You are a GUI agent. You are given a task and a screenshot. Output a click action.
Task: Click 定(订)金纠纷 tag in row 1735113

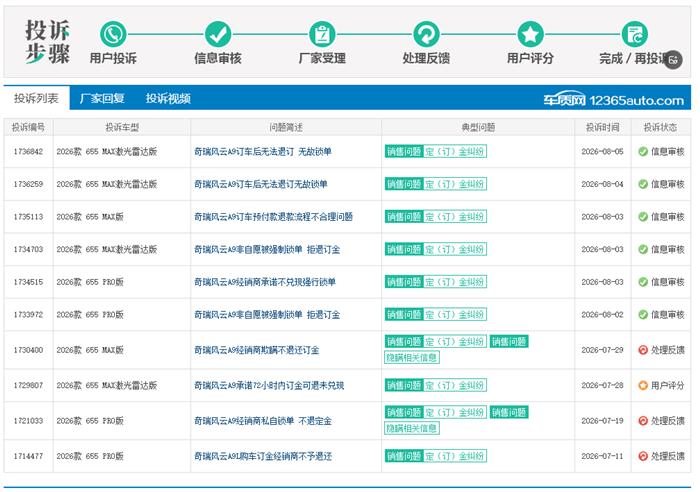pos(454,217)
